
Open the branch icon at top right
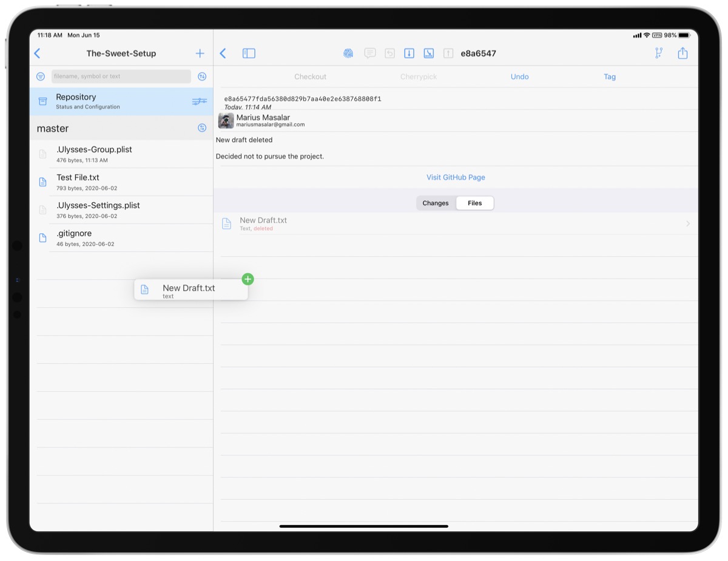[659, 53]
